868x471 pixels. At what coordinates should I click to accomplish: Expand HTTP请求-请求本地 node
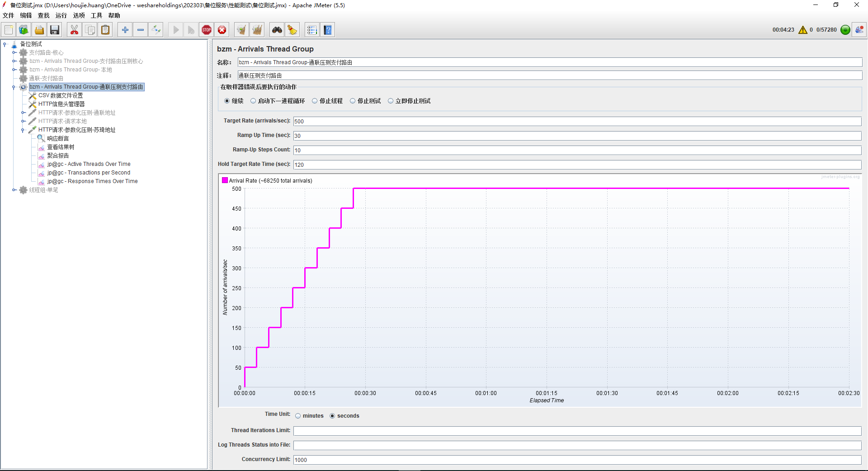point(23,121)
